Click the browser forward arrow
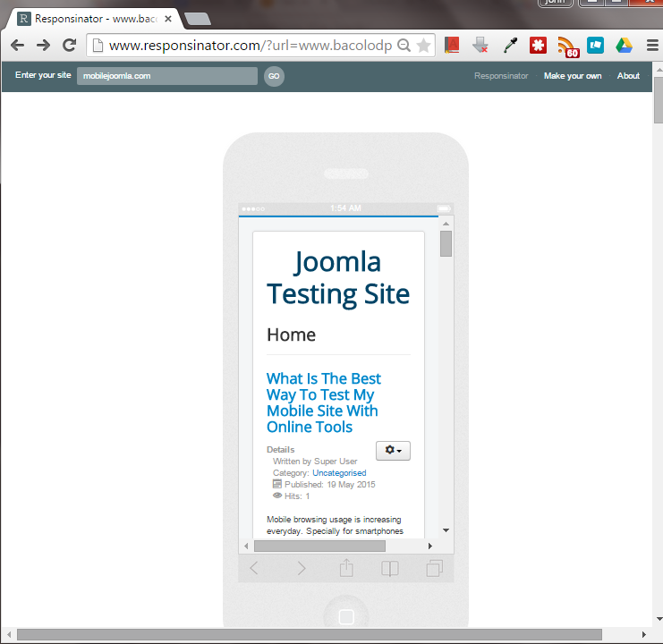This screenshot has height=644, width=663. coord(43,46)
